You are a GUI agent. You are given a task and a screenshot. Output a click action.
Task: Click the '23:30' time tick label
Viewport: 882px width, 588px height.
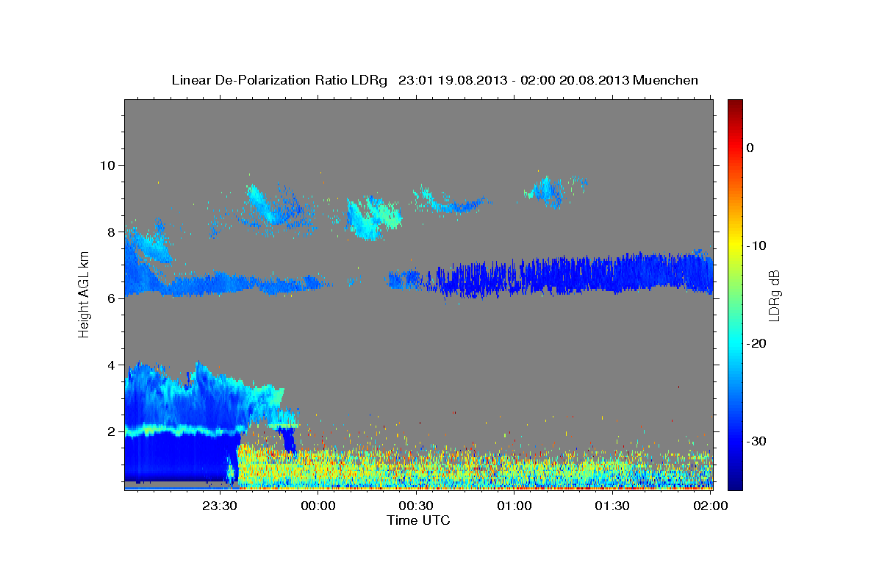coord(220,506)
